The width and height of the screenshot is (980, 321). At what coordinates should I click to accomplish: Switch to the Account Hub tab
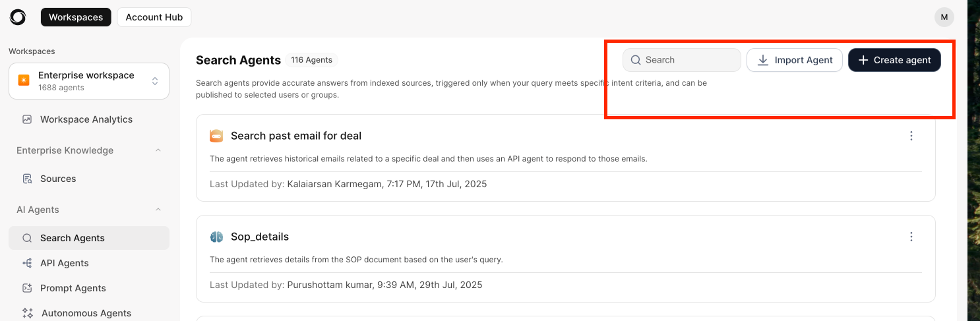coord(154,17)
